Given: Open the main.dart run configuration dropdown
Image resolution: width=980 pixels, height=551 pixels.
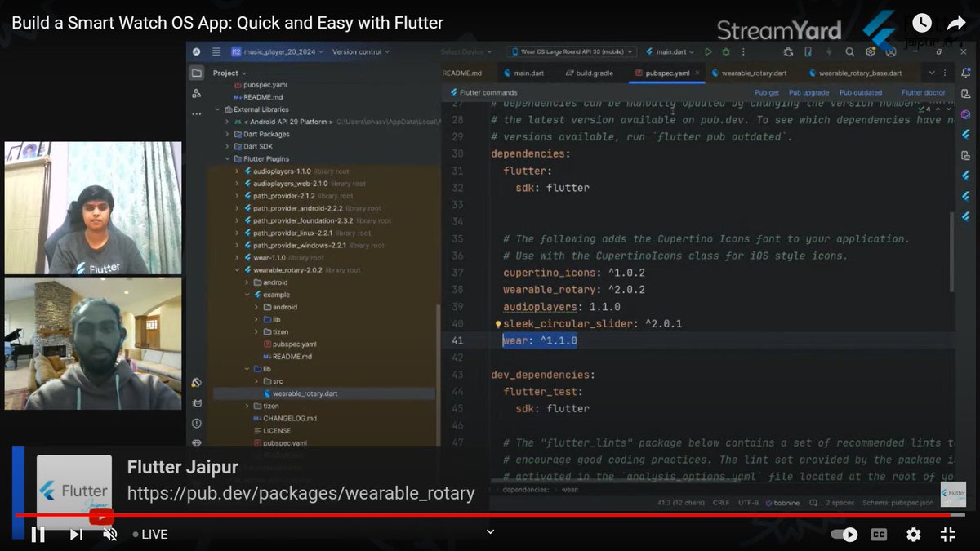Looking at the screenshot, I should [671, 51].
